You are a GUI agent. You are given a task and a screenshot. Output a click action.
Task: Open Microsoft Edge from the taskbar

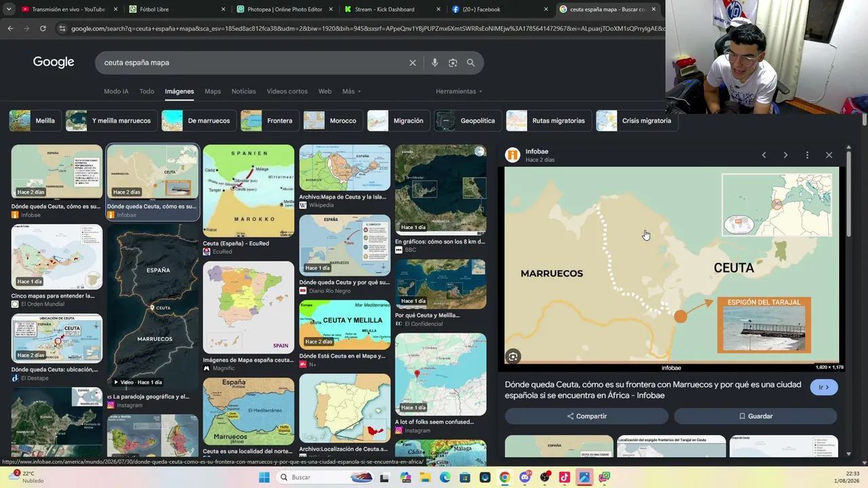click(x=445, y=477)
